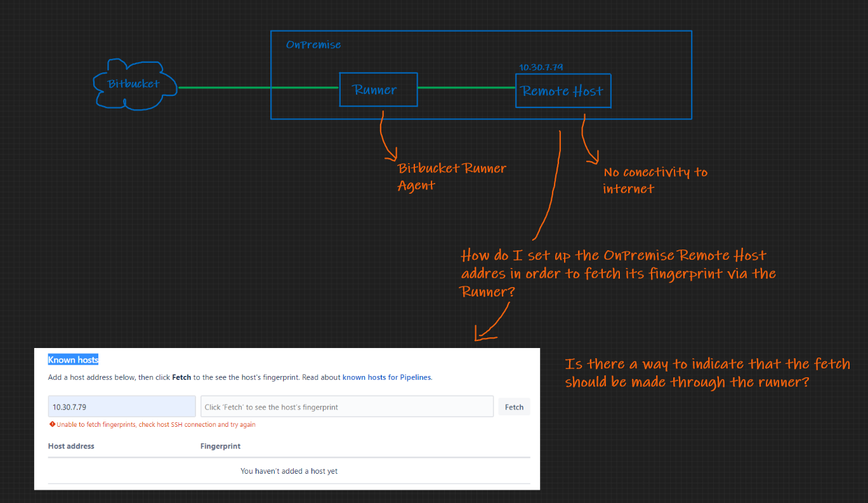868x503 pixels.
Task: Click the 'You haven't added a host yet' message
Action: coord(289,471)
